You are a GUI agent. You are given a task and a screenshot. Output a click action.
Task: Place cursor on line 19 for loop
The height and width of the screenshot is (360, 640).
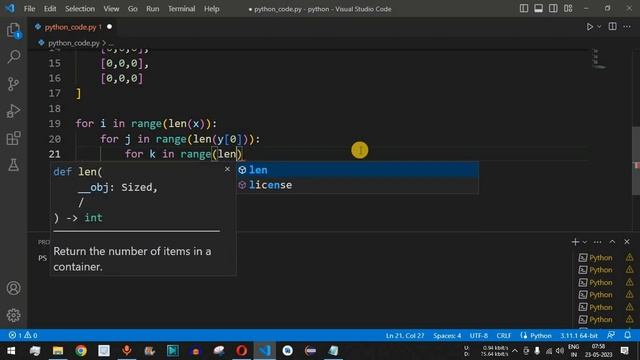[146, 123]
